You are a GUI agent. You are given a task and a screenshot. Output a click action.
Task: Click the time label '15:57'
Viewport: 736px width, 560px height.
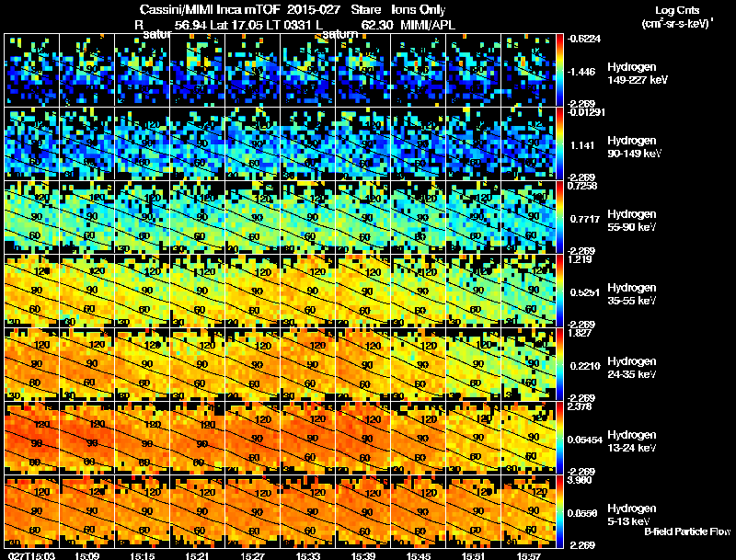tap(528, 555)
